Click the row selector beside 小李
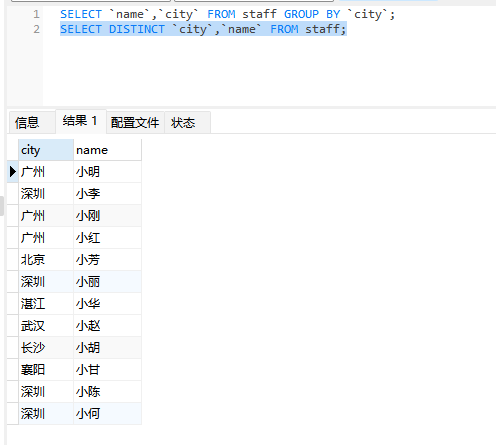This screenshot has height=445, width=496. tap(13, 194)
